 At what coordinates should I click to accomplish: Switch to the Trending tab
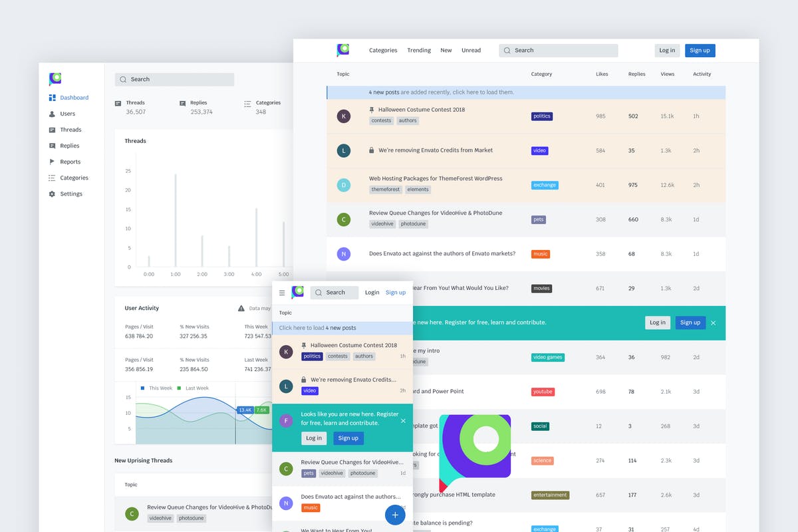(419, 51)
